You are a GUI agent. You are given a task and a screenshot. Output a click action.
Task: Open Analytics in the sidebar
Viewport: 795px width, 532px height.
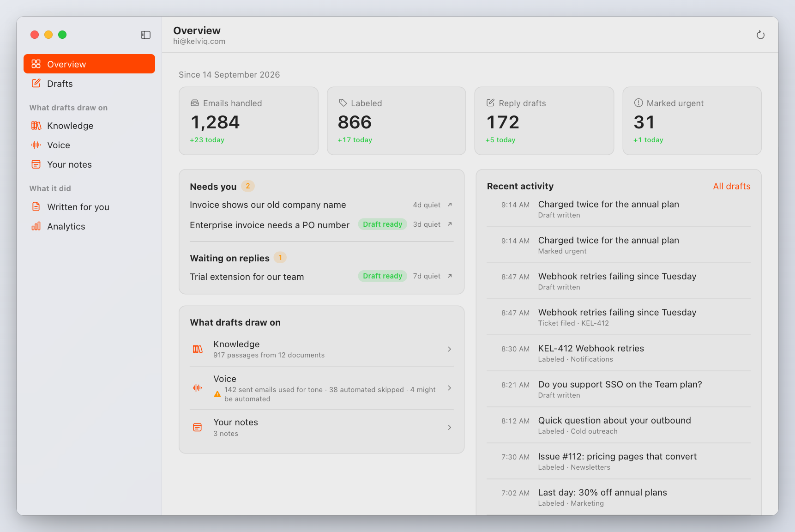[89, 226]
